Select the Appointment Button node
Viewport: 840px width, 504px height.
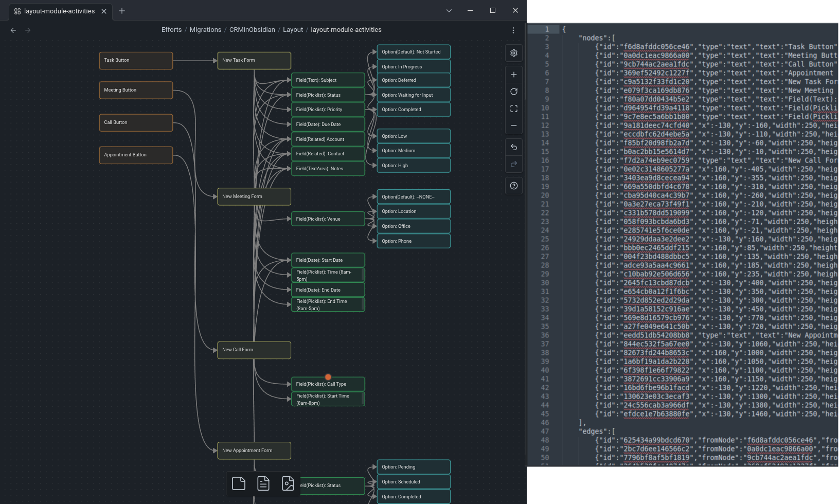[136, 155]
